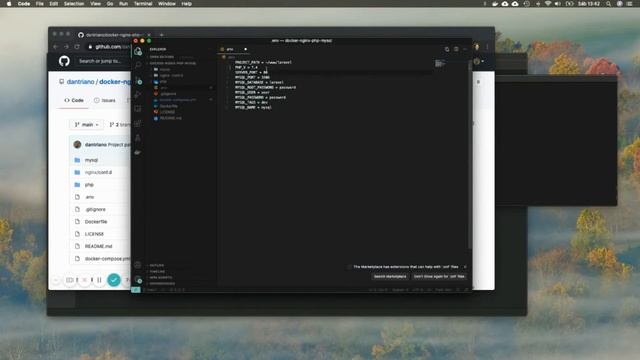
Task: Open the editor More Actions ellipsis in VS Code
Action: click(x=465, y=49)
